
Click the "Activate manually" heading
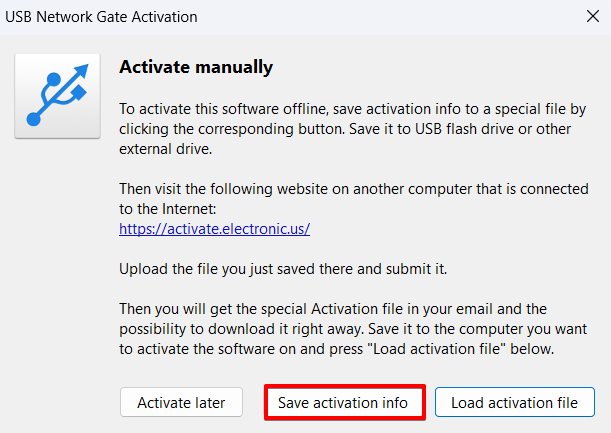click(x=196, y=68)
